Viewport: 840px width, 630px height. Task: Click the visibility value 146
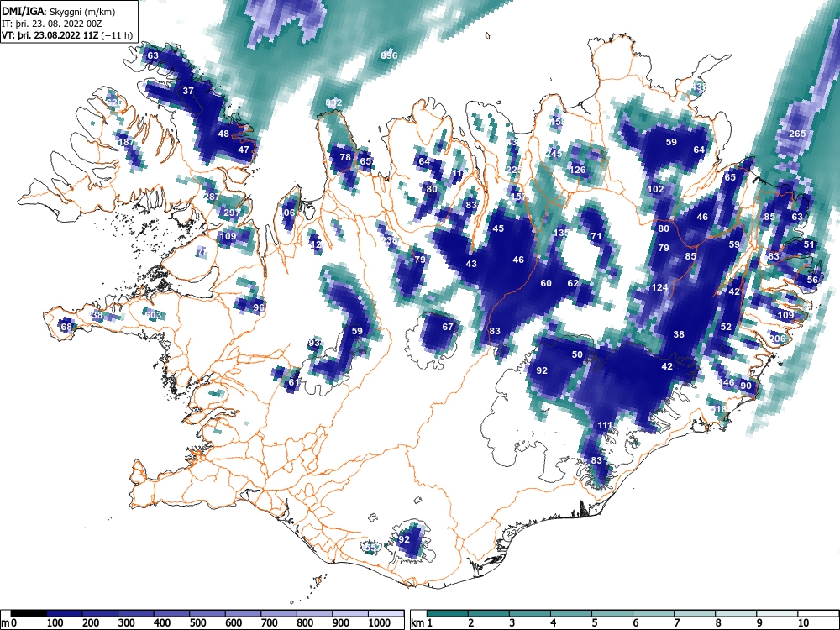727,382
